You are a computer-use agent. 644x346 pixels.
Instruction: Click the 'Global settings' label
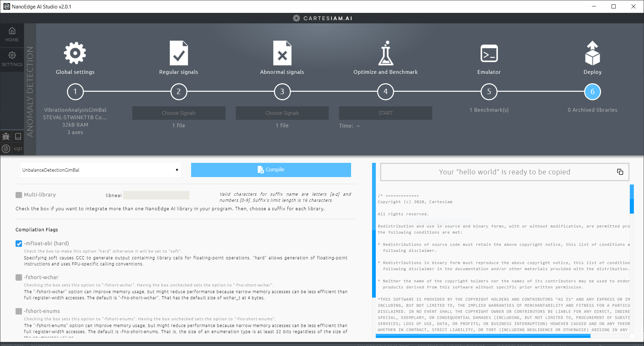point(75,72)
